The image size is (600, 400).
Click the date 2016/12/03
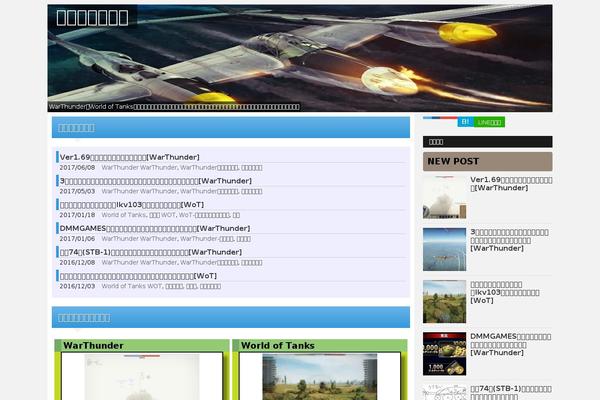pos(77,286)
